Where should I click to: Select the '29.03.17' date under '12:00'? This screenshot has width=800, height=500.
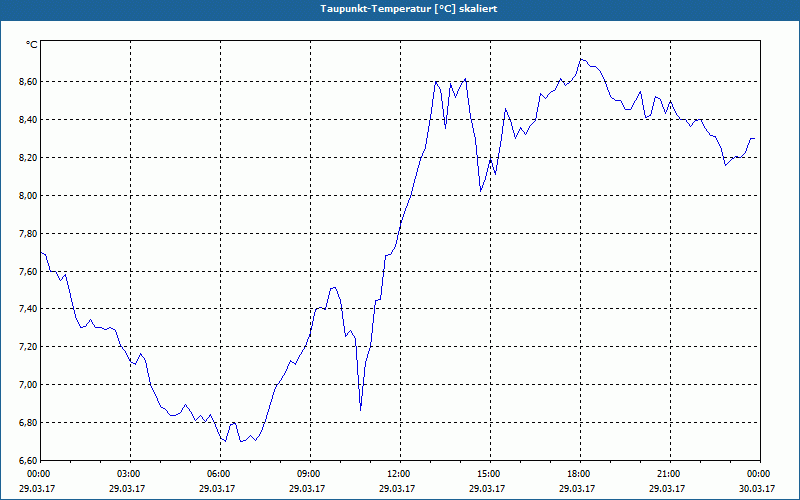point(397,488)
